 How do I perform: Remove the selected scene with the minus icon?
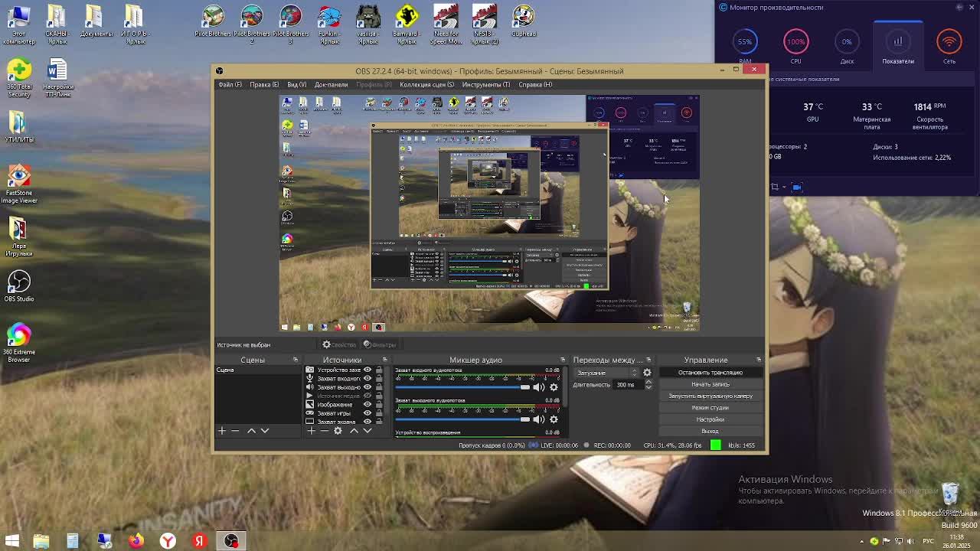(x=236, y=431)
